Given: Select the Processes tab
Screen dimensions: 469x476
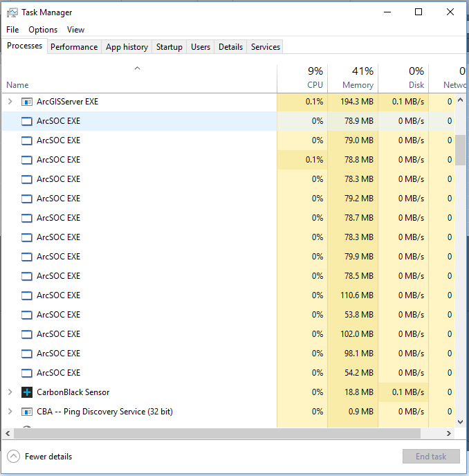Looking at the screenshot, I should pos(25,46).
